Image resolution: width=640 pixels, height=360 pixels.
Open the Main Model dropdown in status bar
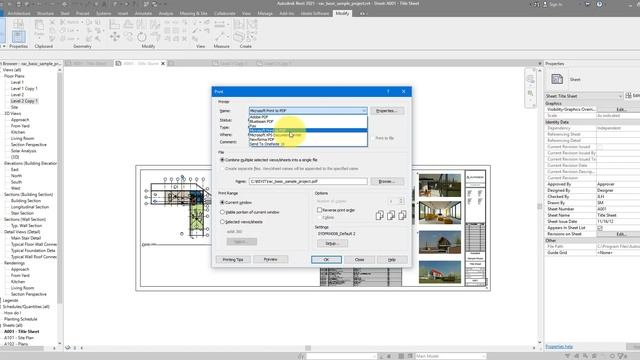click(x=451, y=356)
